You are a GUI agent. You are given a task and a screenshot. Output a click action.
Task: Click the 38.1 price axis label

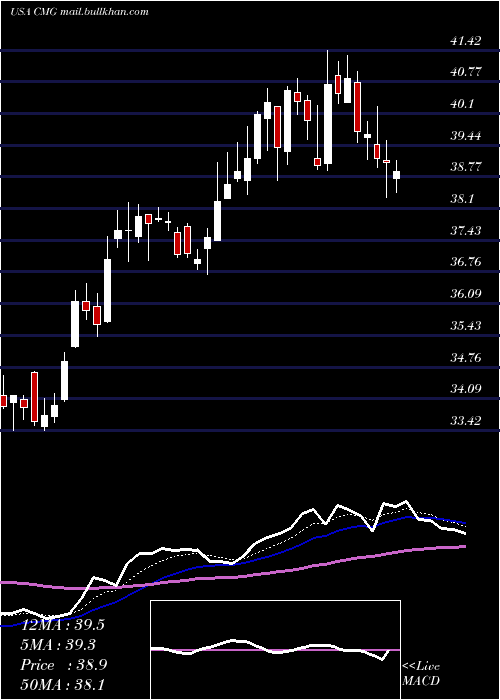tap(463, 199)
